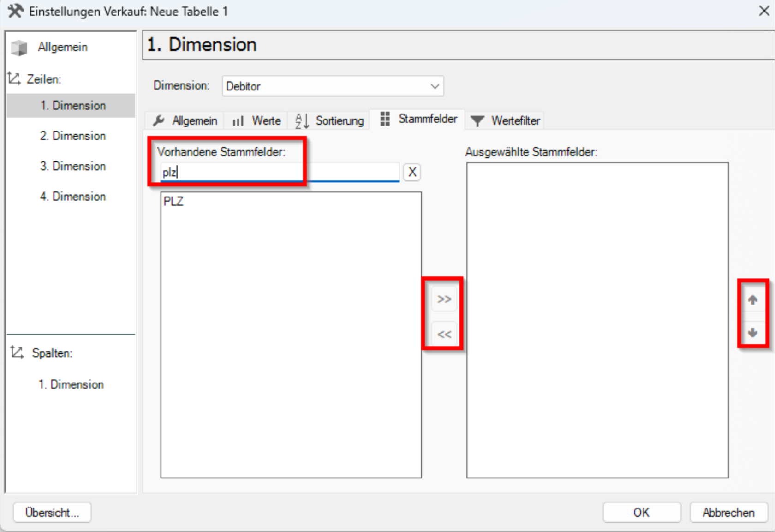Click inside Ausgewählte Stammfelder list
775x532 pixels.
click(x=597, y=320)
